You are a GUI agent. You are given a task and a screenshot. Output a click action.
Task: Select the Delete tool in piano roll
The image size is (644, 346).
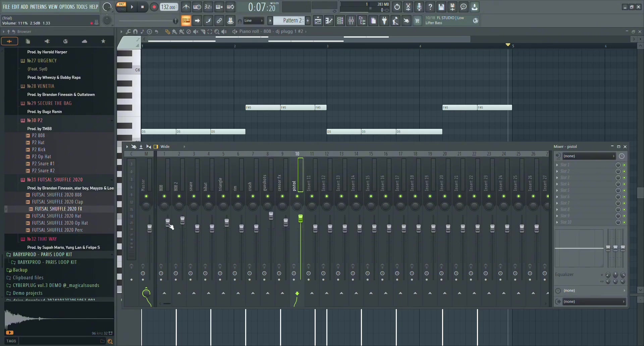[x=189, y=32]
